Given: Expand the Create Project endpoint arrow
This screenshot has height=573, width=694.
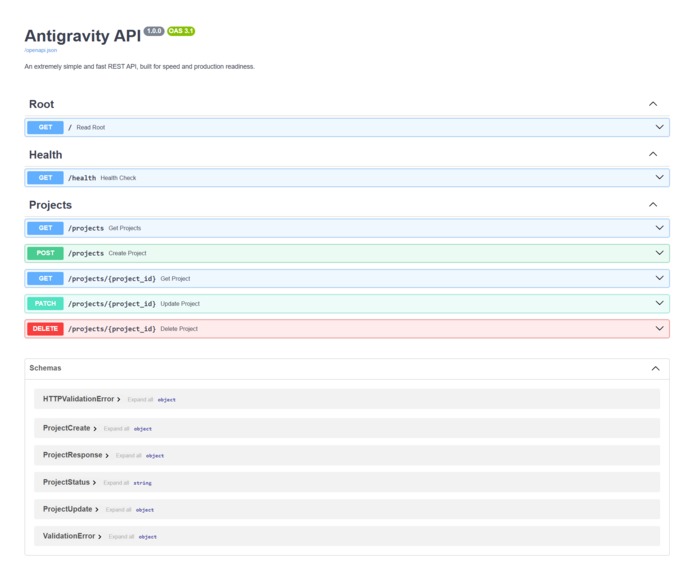Looking at the screenshot, I should (x=659, y=253).
